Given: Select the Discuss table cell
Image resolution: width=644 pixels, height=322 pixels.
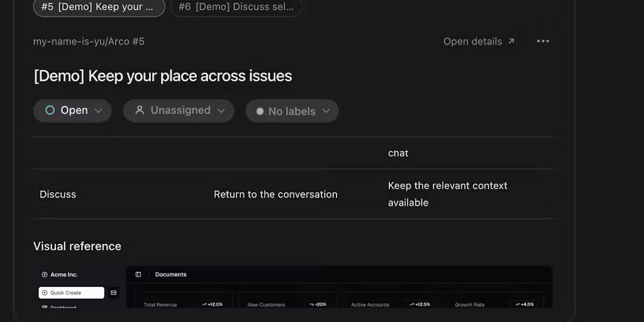Looking at the screenshot, I should click(x=57, y=194).
